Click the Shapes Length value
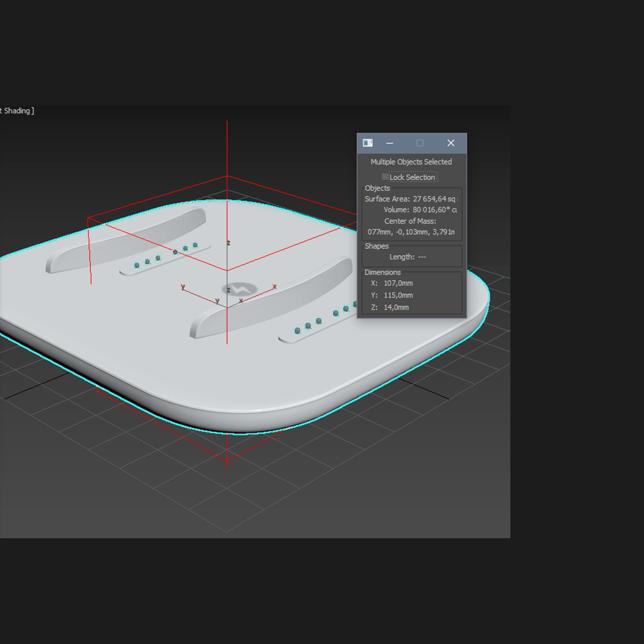This screenshot has width=644, height=644. coord(421,257)
